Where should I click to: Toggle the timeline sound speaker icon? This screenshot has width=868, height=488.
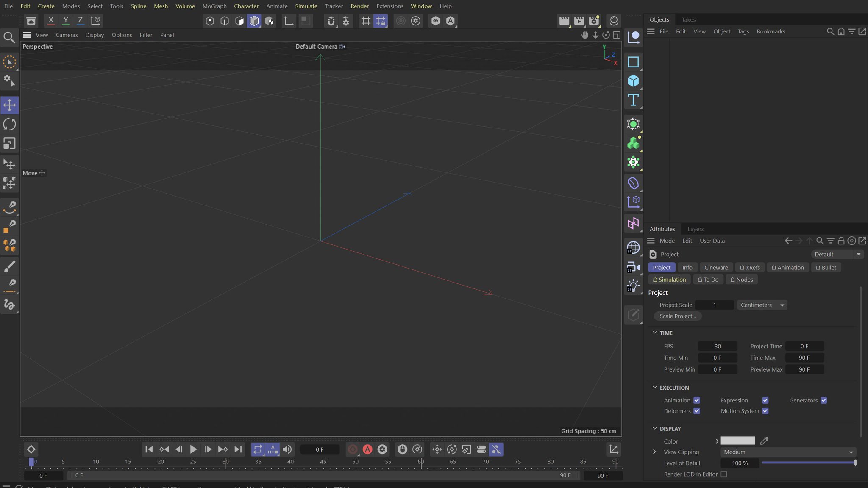287,449
